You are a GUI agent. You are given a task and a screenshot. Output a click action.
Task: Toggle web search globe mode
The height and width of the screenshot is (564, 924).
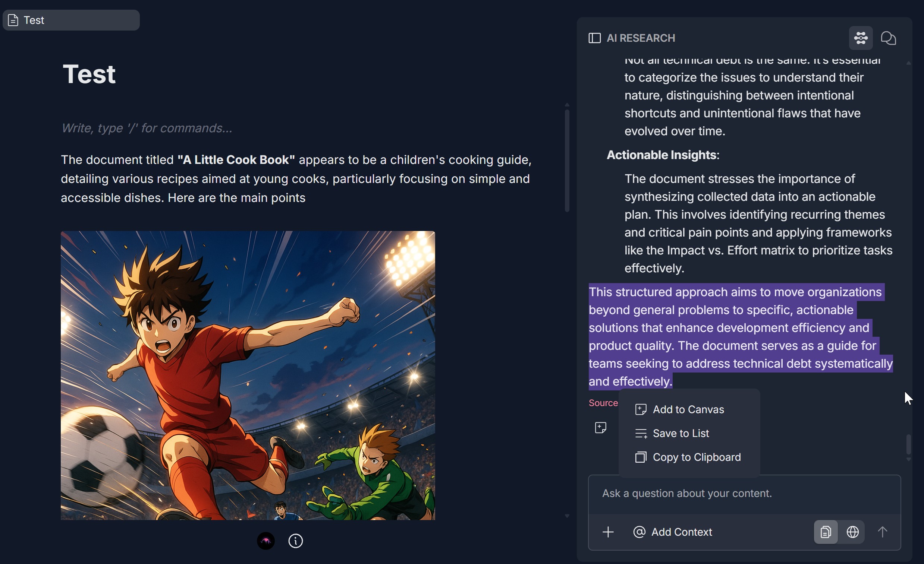(x=852, y=532)
